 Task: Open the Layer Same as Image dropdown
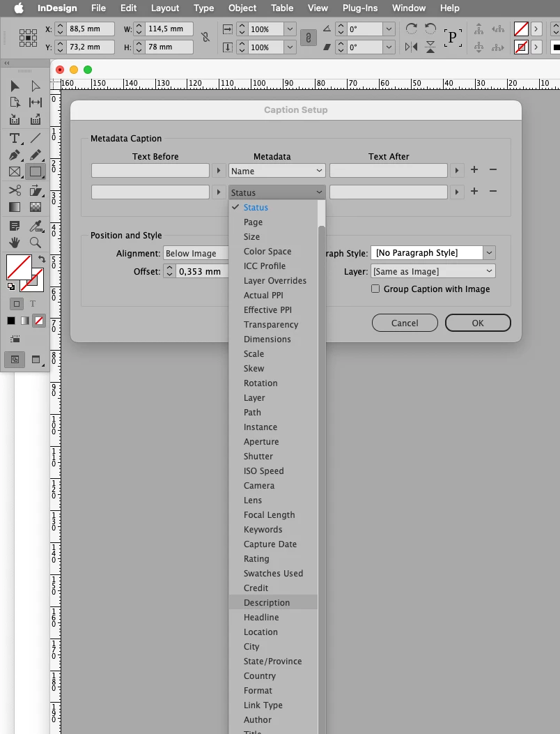433,272
